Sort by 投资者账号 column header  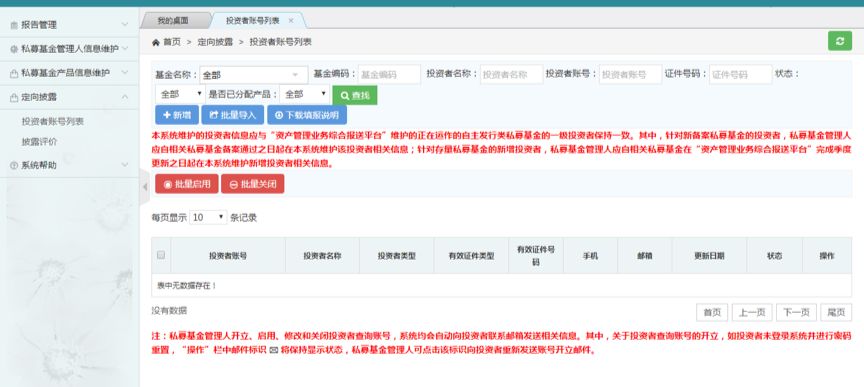228,256
